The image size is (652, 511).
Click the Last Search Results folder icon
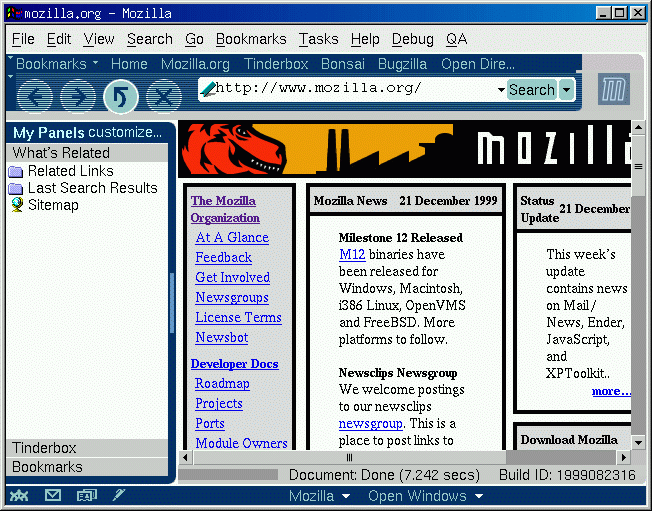click(16, 188)
